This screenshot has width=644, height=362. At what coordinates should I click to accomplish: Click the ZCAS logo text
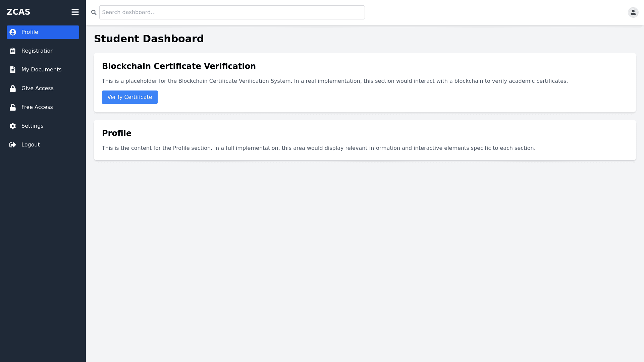18,12
